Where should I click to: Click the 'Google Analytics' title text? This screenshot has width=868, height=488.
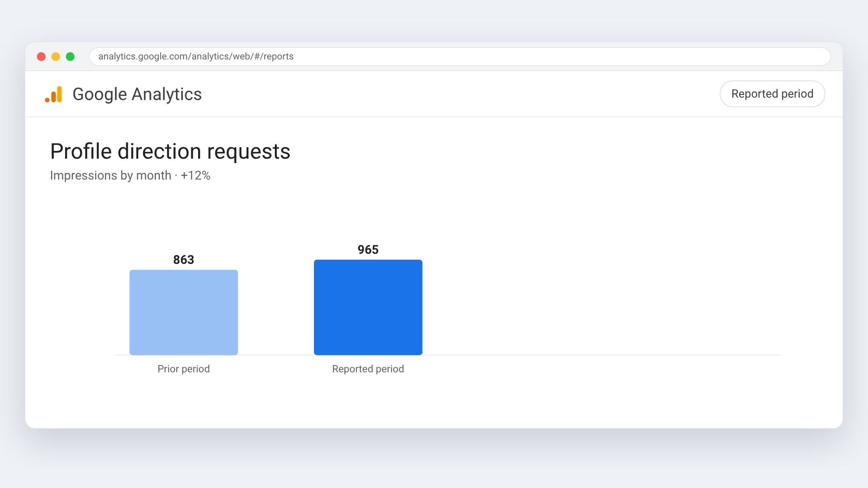coord(137,94)
